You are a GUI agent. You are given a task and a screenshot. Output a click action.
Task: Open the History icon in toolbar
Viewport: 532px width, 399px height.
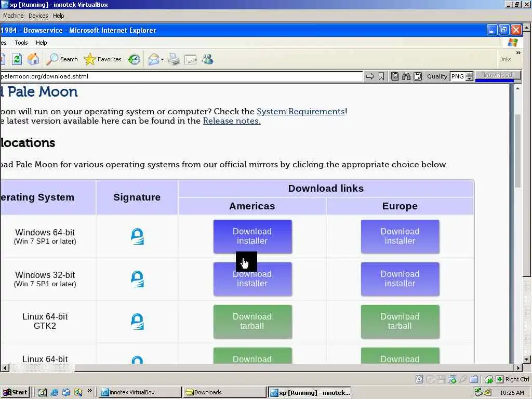click(x=134, y=59)
